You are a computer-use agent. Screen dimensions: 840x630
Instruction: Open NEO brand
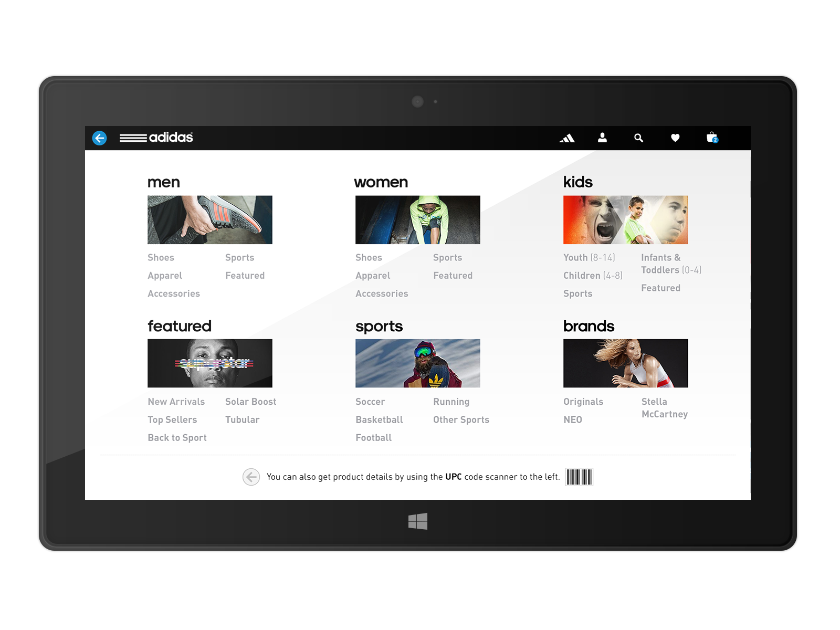coord(573,419)
